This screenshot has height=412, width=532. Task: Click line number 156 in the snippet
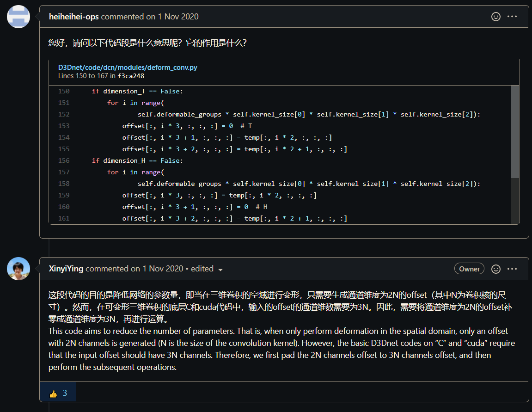click(x=64, y=160)
